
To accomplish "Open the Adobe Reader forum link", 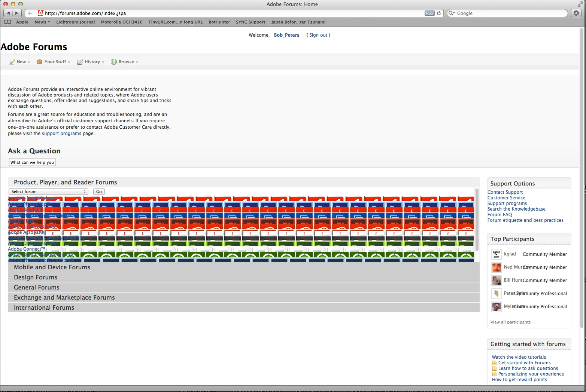I will 25,210.
